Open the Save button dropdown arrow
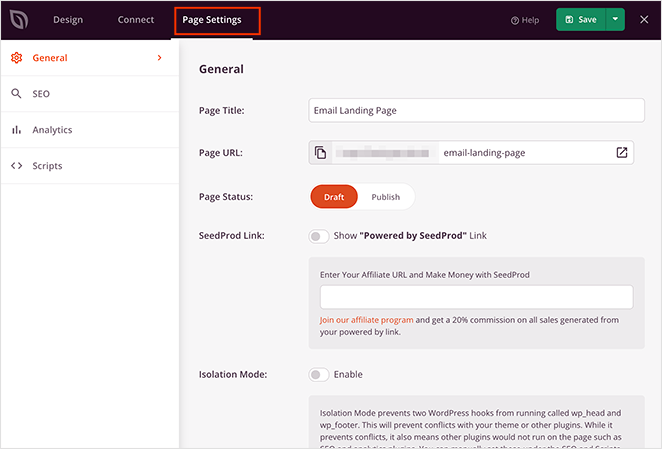662x449 pixels. click(616, 19)
